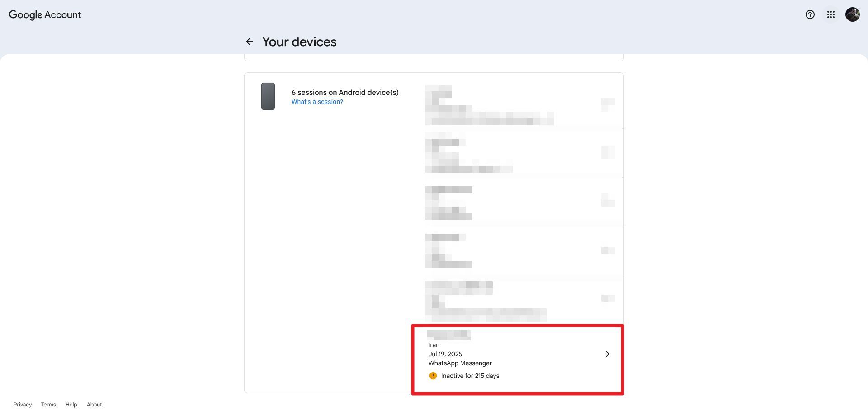
Task: Open the "What's a session?" link
Action: pos(317,102)
